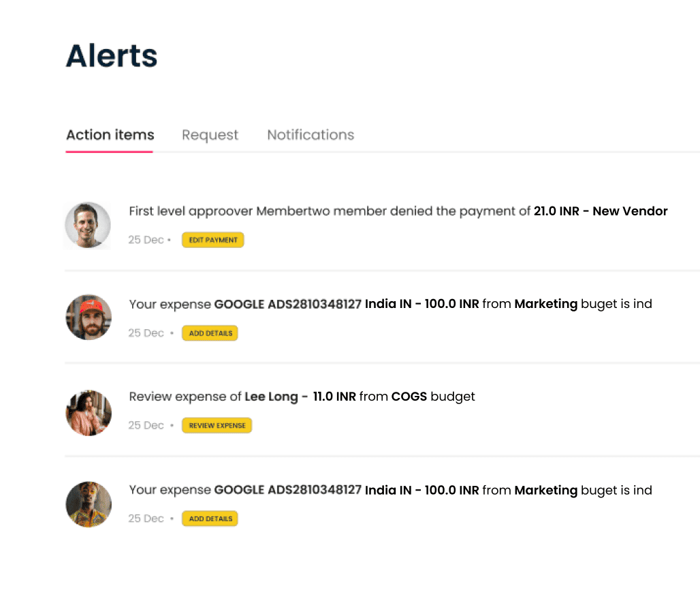Select the red-cap bearded man's avatar
This screenshot has width=700, height=601.
(88, 318)
